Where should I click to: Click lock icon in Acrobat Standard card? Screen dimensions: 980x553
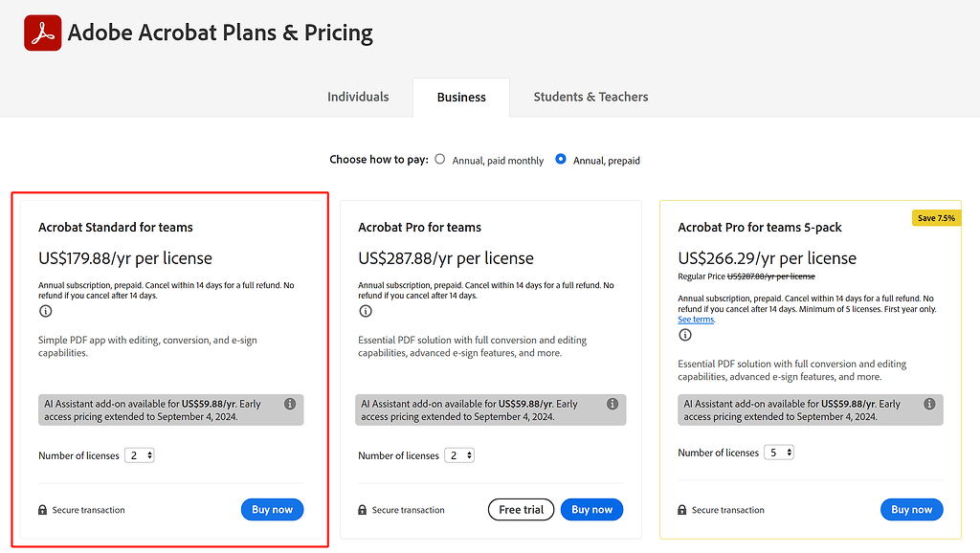(x=43, y=511)
